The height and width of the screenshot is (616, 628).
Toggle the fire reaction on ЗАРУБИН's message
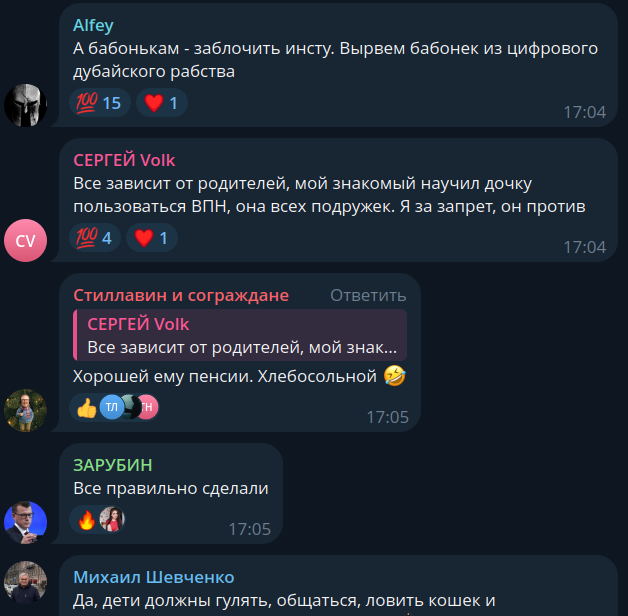pyautogui.click(x=87, y=519)
